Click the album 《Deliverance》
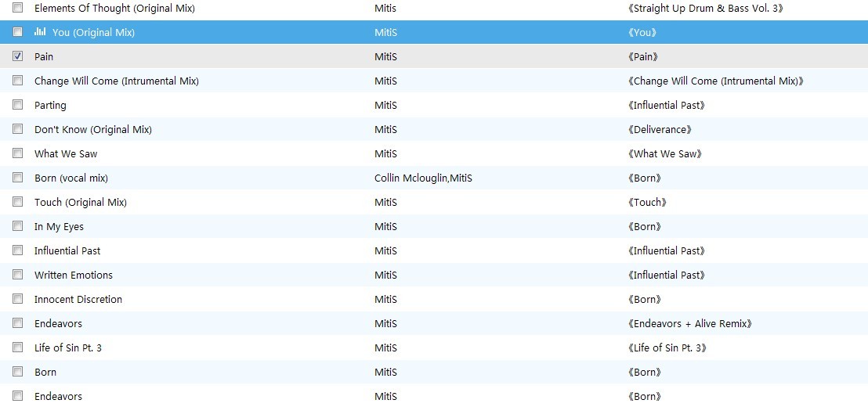Screen dimensions: 868x407 (x=660, y=130)
